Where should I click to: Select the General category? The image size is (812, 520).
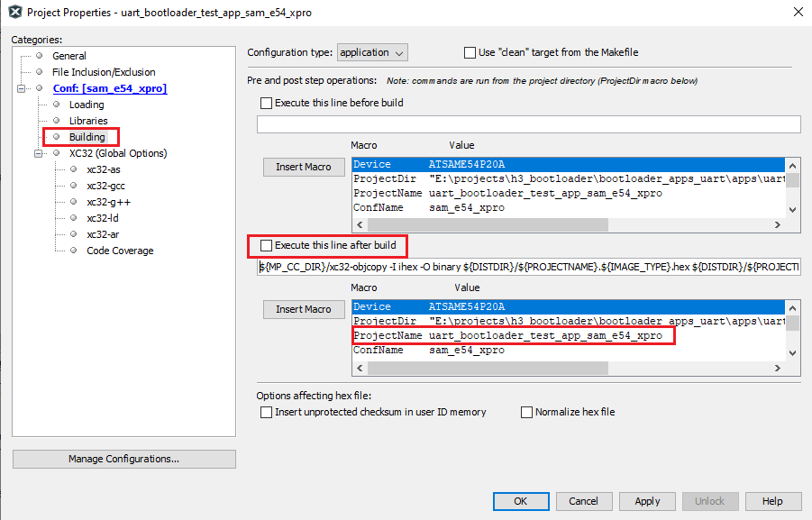click(x=69, y=55)
